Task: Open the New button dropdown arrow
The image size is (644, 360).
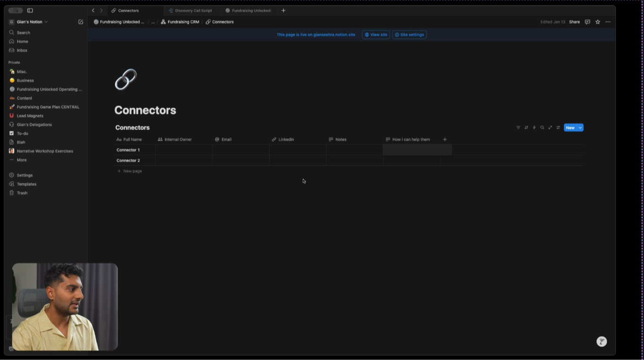Action: coord(580,128)
